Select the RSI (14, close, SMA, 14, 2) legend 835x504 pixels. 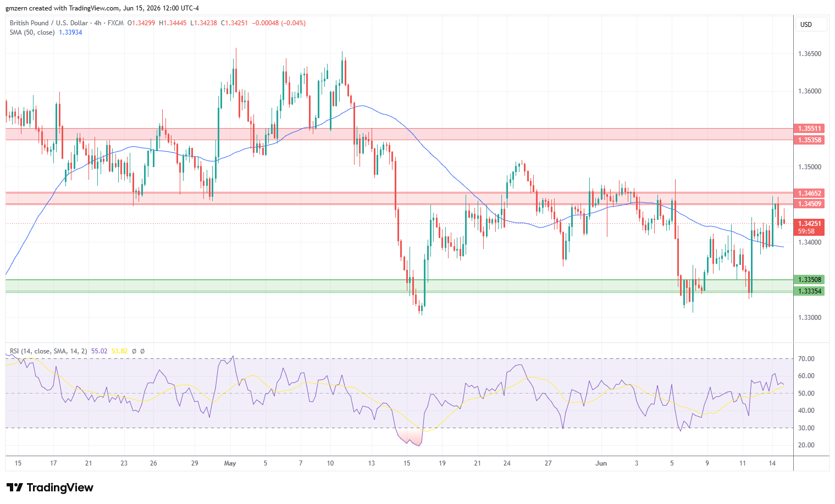(48, 351)
